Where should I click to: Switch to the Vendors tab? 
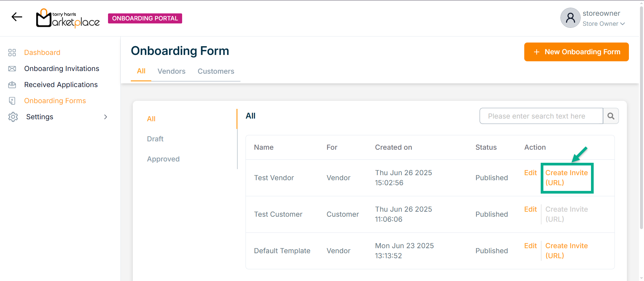pyautogui.click(x=171, y=71)
